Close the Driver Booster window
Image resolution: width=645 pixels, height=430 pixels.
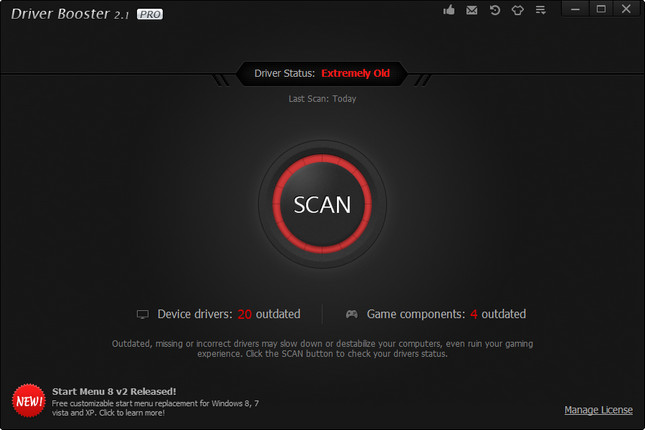click(x=626, y=9)
